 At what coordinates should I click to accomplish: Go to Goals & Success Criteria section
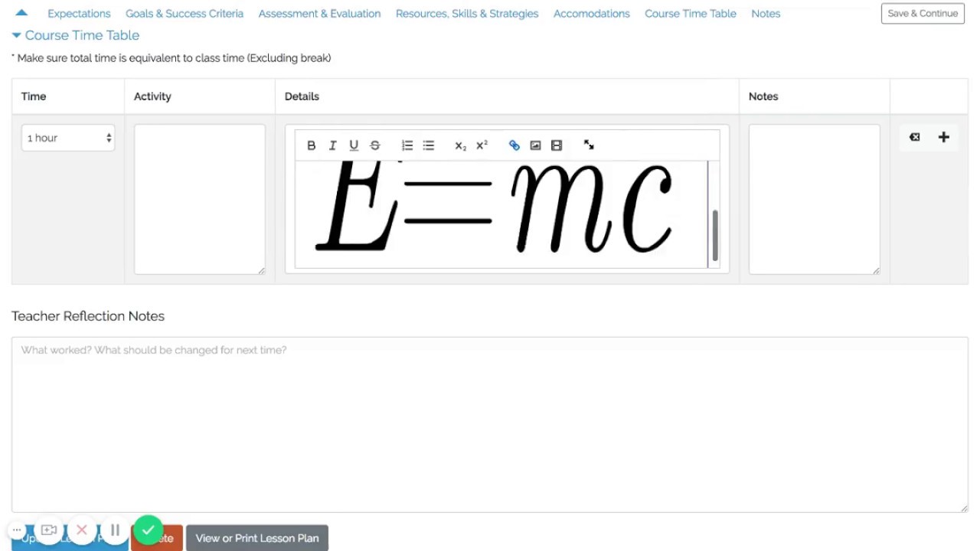point(185,14)
